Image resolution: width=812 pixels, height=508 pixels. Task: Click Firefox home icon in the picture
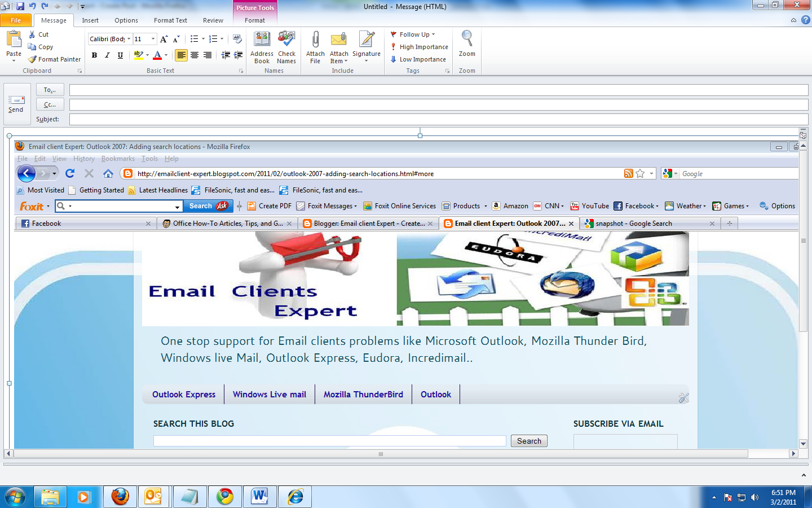pos(108,173)
